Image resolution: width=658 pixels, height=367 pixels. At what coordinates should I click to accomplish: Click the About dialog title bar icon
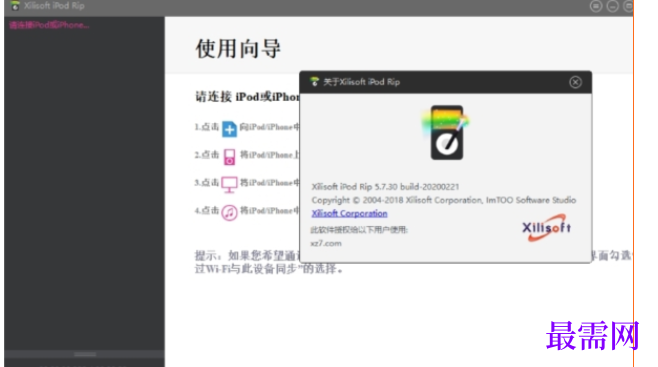point(314,81)
